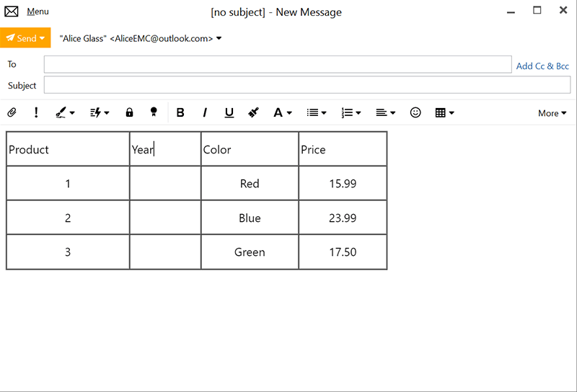Open the signature dropdown arrow
The image size is (577, 392).
pyautogui.click(x=72, y=113)
